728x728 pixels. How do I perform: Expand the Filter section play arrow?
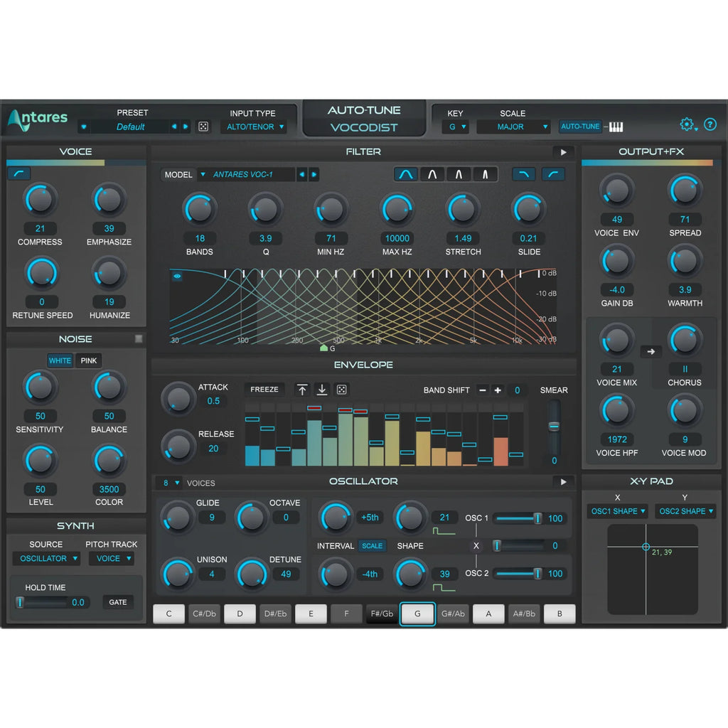pos(563,151)
